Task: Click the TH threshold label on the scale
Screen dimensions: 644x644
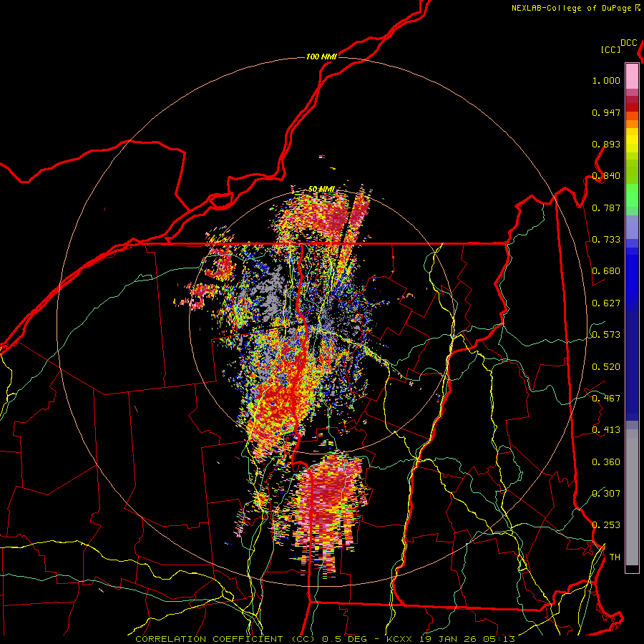Action: click(x=615, y=557)
